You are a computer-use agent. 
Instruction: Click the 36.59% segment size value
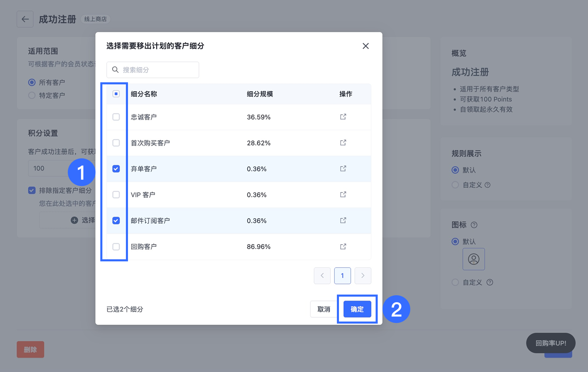point(259,117)
